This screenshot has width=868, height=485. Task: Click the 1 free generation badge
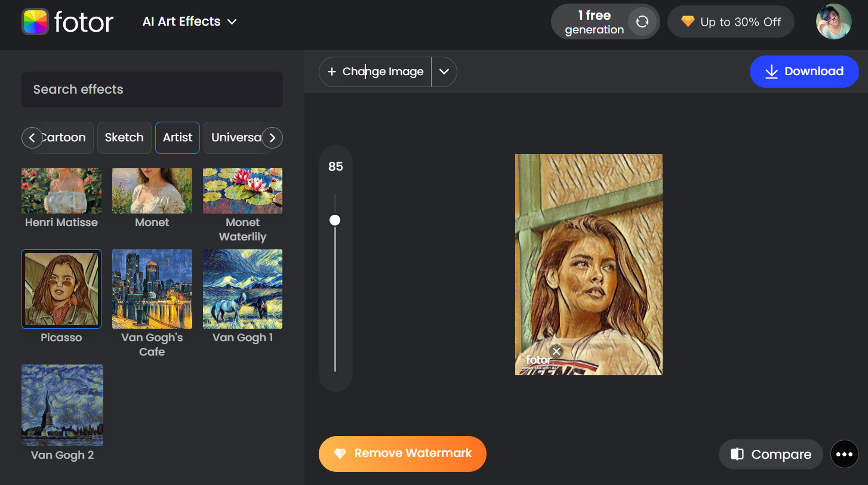pos(605,21)
